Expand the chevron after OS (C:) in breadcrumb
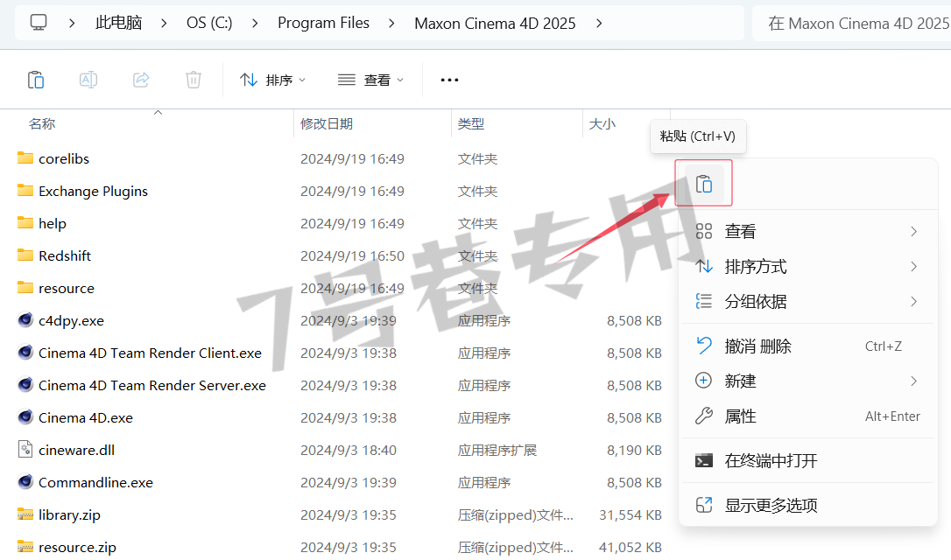 (x=255, y=23)
